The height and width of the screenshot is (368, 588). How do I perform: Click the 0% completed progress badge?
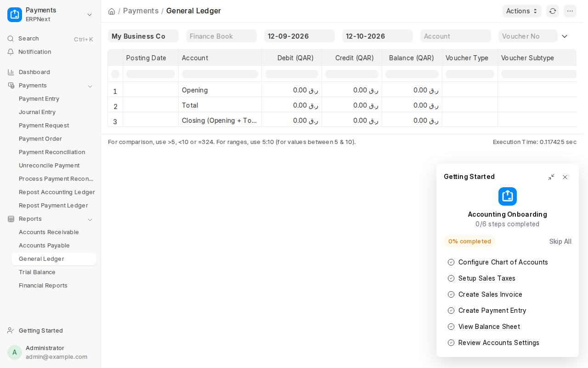(469, 241)
